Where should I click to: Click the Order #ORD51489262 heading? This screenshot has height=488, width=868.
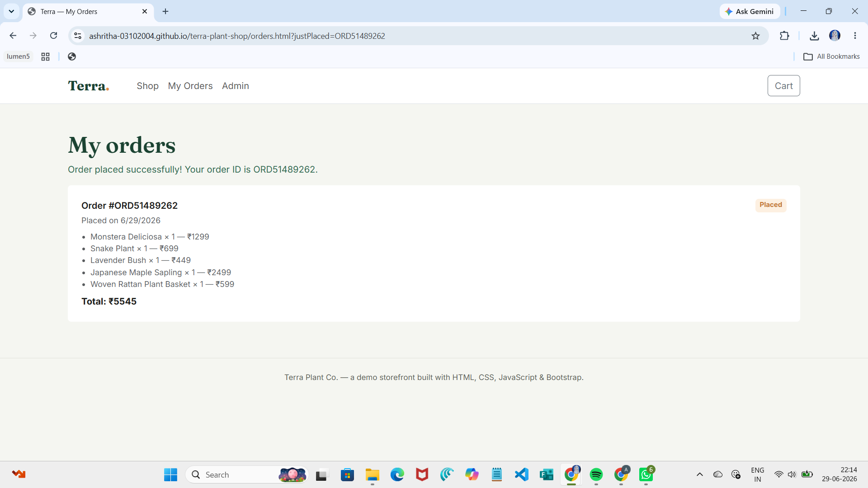click(x=129, y=206)
